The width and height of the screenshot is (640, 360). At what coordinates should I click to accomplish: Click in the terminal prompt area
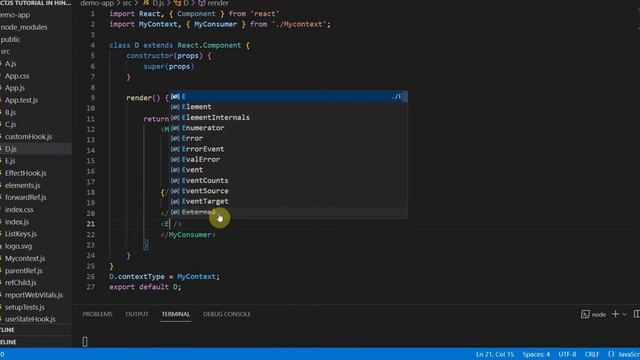tap(85, 342)
